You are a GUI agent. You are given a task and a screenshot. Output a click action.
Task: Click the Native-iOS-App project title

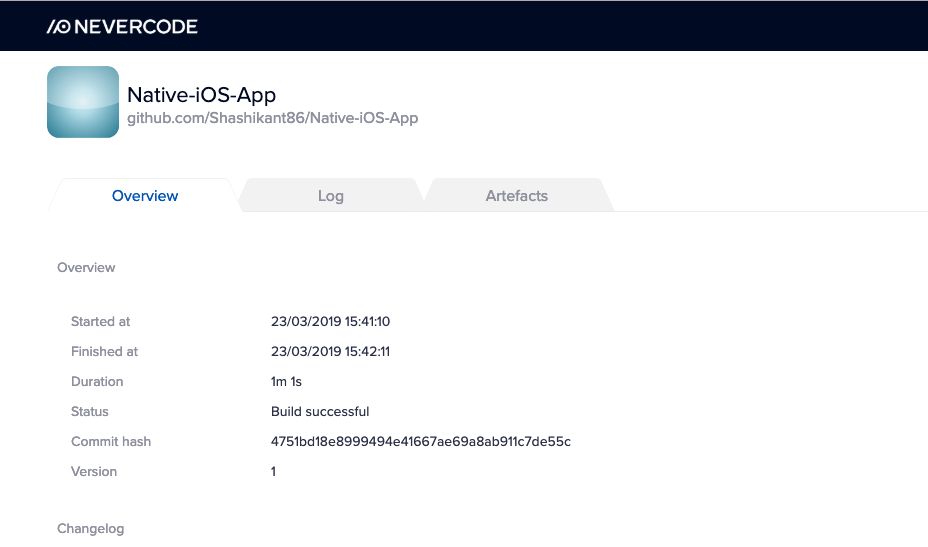pos(202,95)
